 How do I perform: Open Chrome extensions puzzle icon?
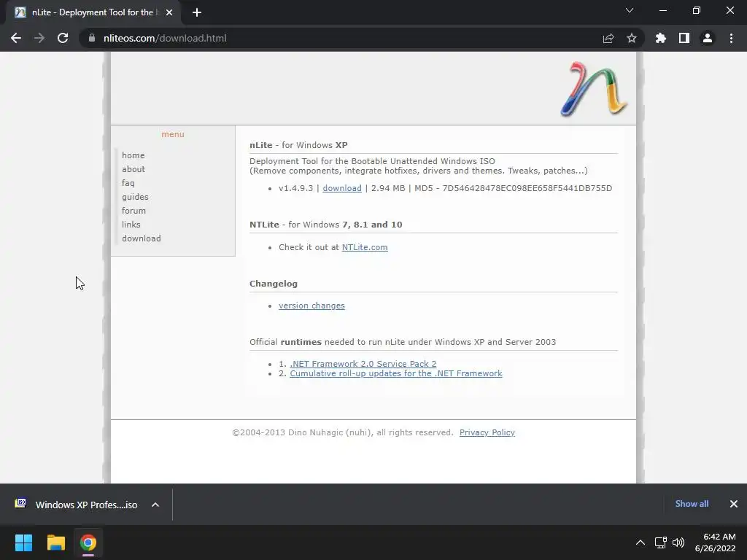point(661,38)
